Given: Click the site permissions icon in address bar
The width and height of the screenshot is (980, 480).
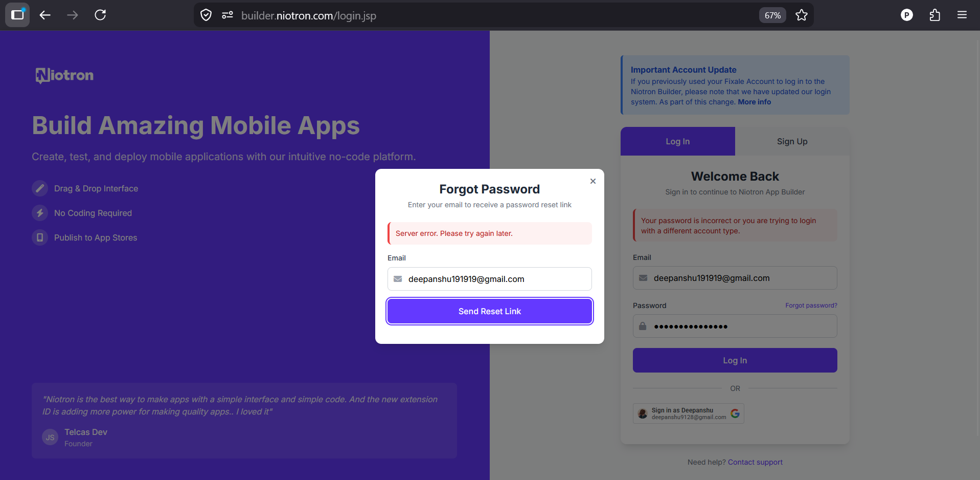Looking at the screenshot, I should tap(227, 15).
